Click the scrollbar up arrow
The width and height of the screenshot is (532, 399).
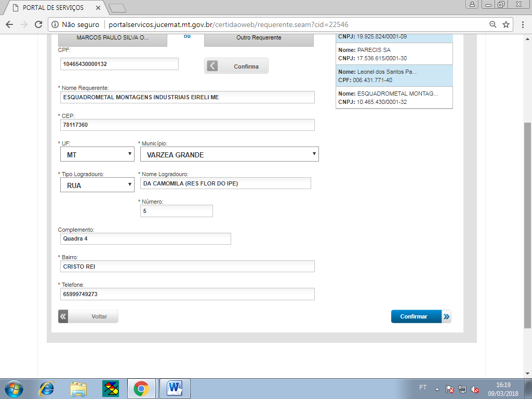click(x=528, y=38)
